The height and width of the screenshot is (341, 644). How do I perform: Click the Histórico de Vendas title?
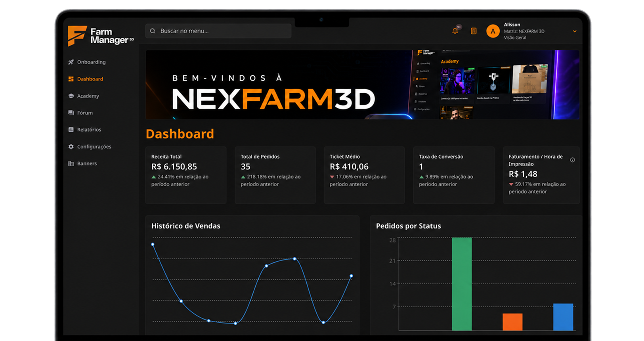tap(186, 226)
